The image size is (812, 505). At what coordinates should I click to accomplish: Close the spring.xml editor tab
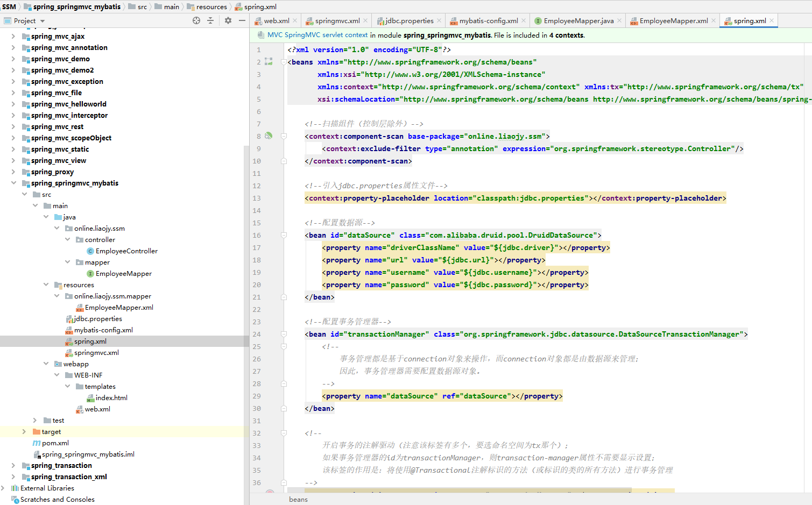tap(772, 21)
